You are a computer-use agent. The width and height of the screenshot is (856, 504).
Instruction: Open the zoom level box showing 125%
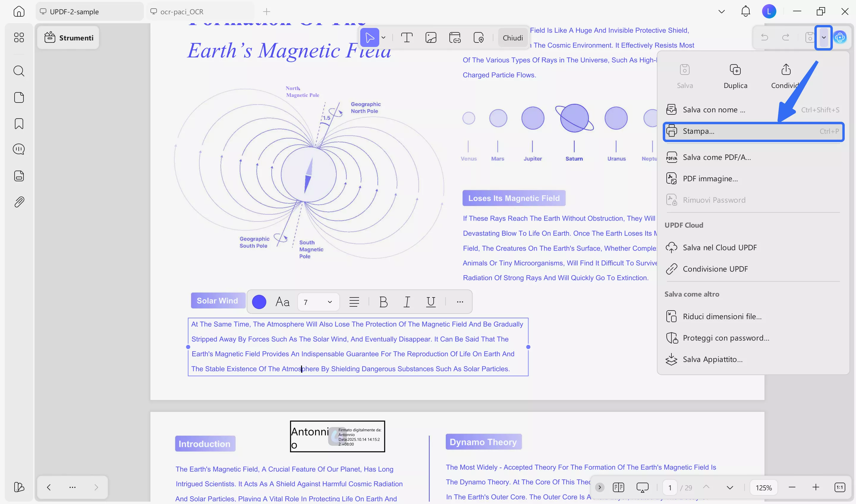click(763, 488)
